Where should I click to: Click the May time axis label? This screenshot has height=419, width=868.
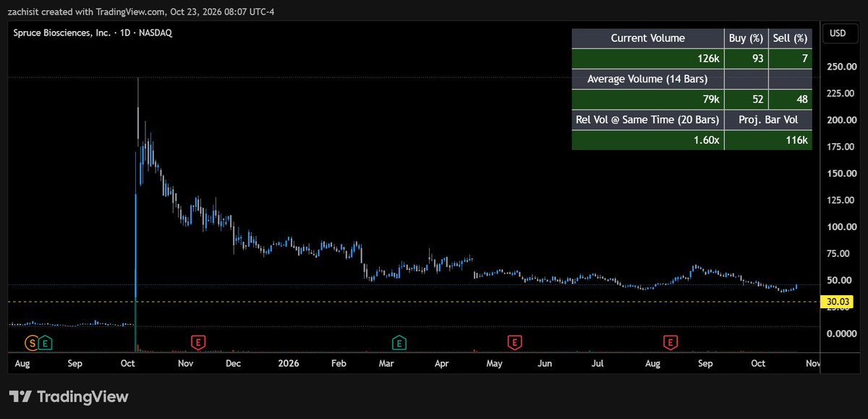495,363
